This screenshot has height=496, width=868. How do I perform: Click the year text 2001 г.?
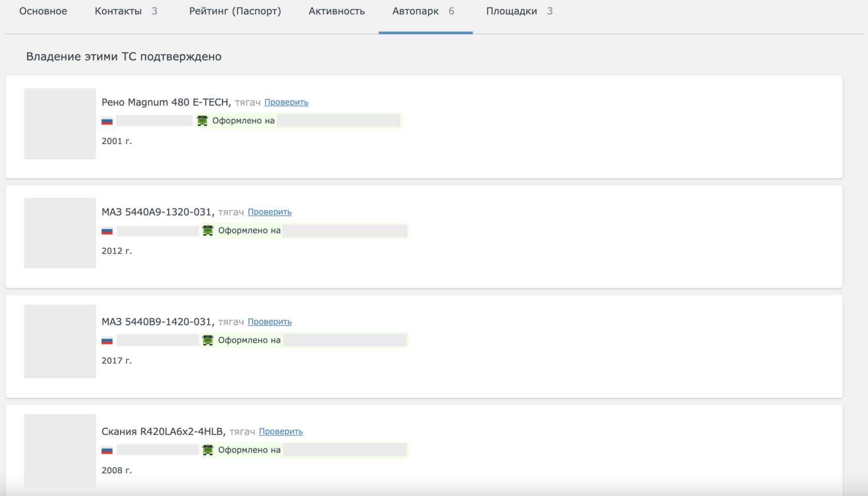click(x=117, y=141)
